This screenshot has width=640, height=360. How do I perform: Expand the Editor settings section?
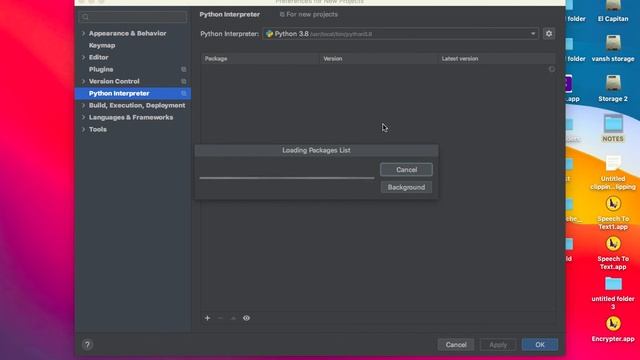coord(83,58)
